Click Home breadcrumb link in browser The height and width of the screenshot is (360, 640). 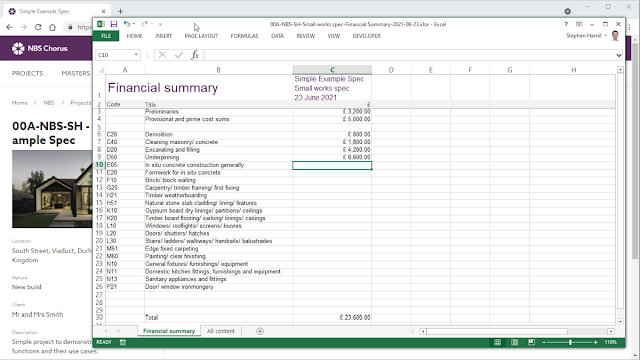pos(20,103)
